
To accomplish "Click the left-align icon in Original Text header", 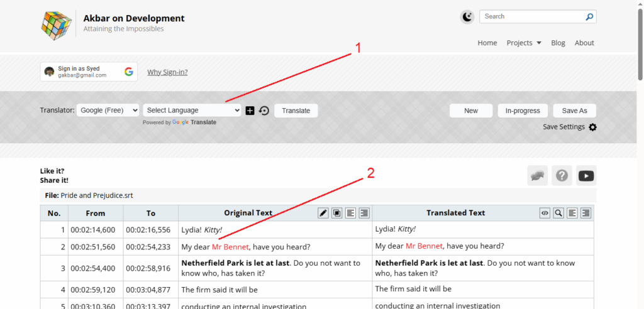I will [x=350, y=213].
